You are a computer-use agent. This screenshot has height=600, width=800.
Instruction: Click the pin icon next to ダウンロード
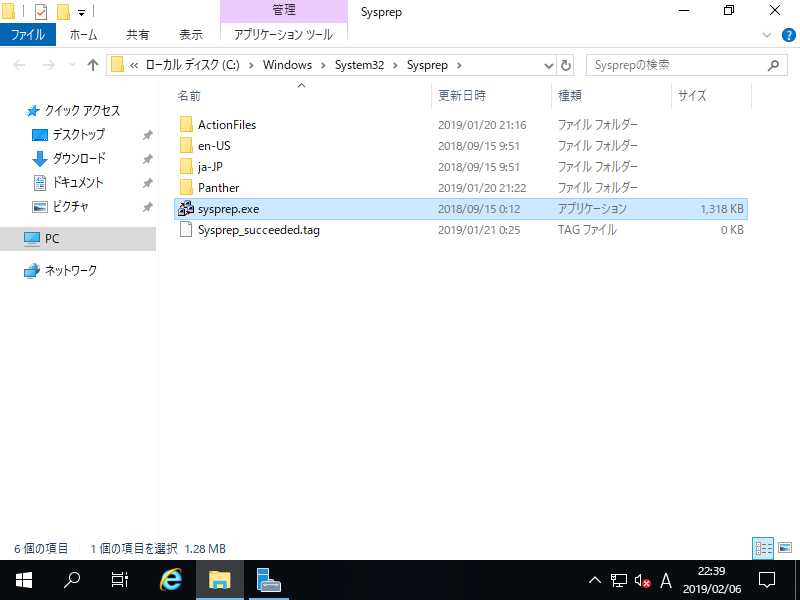pyautogui.click(x=147, y=159)
